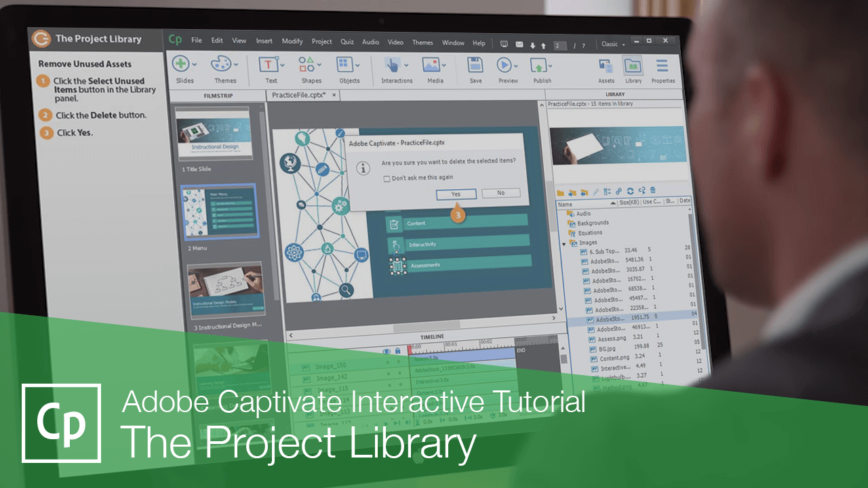Click Yes to confirm deleting selected items
This screenshot has width=868, height=488.
click(x=456, y=194)
